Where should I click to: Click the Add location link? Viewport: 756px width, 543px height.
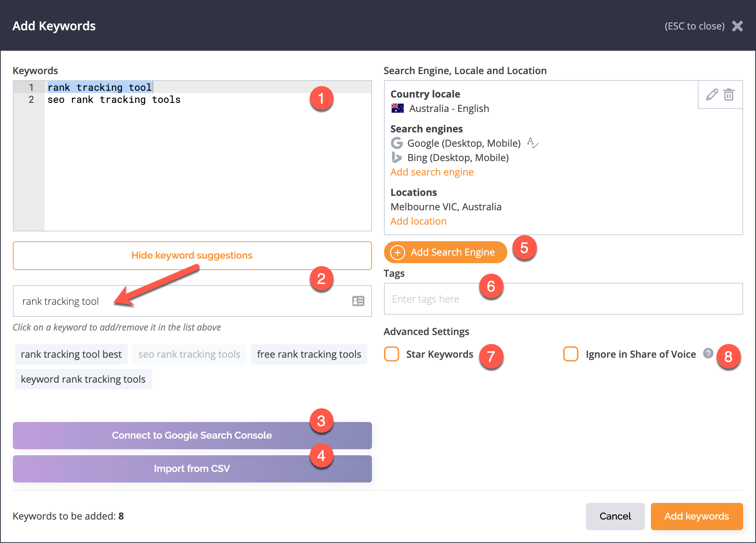(418, 221)
